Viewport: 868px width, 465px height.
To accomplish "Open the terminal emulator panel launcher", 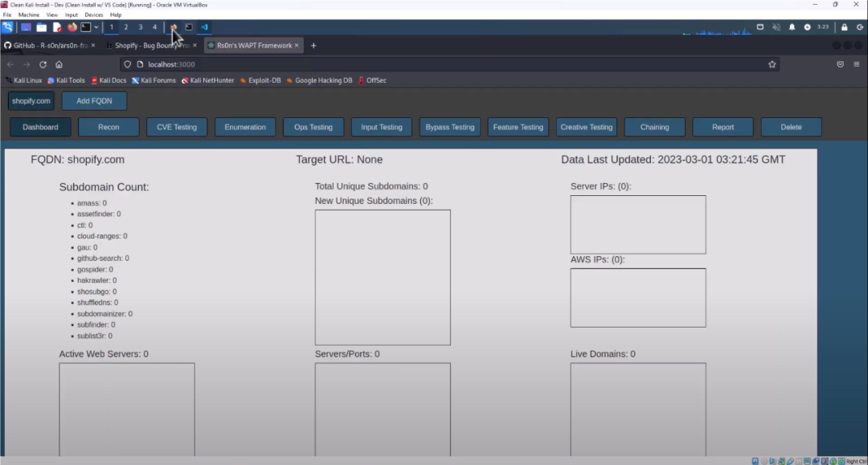I will 86,27.
